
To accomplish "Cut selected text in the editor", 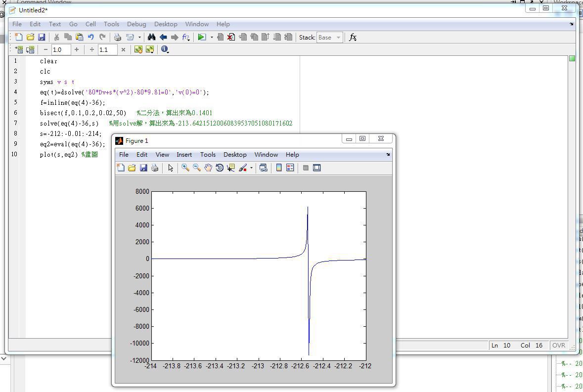I will tap(56, 37).
